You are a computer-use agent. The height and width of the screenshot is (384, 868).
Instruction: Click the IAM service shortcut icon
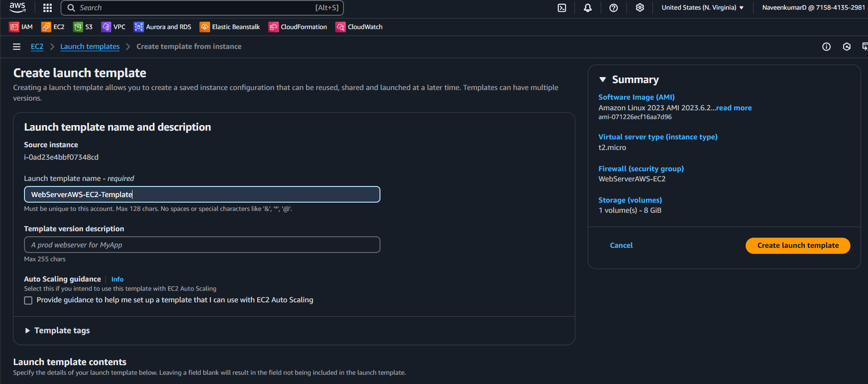(14, 27)
